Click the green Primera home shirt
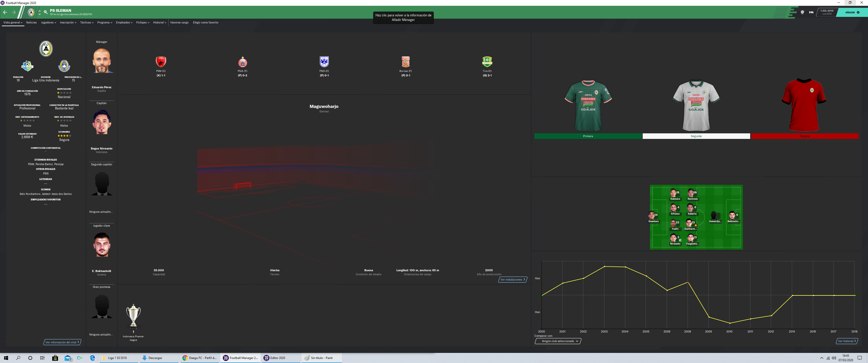This screenshot has height=363, width=868. coord(588,105)
